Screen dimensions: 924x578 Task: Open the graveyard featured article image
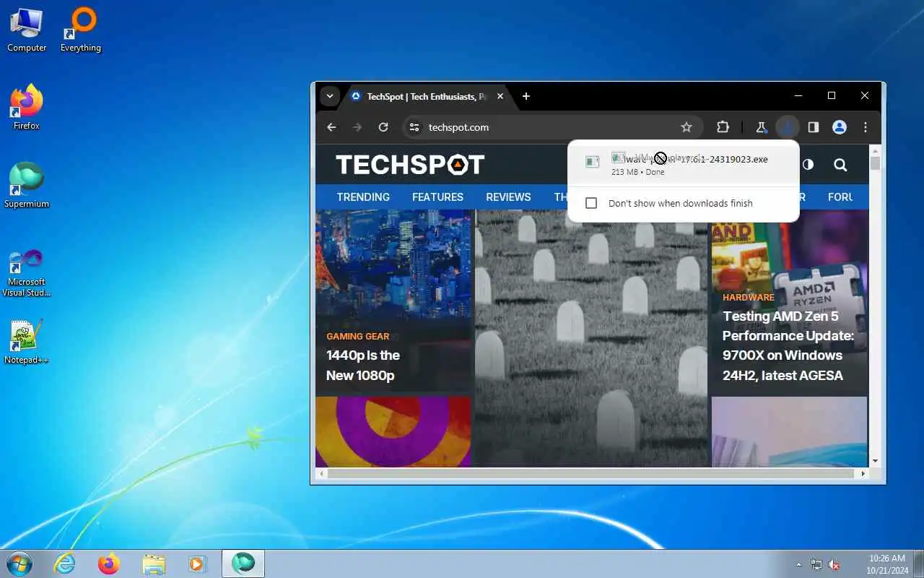pos(591,338)
